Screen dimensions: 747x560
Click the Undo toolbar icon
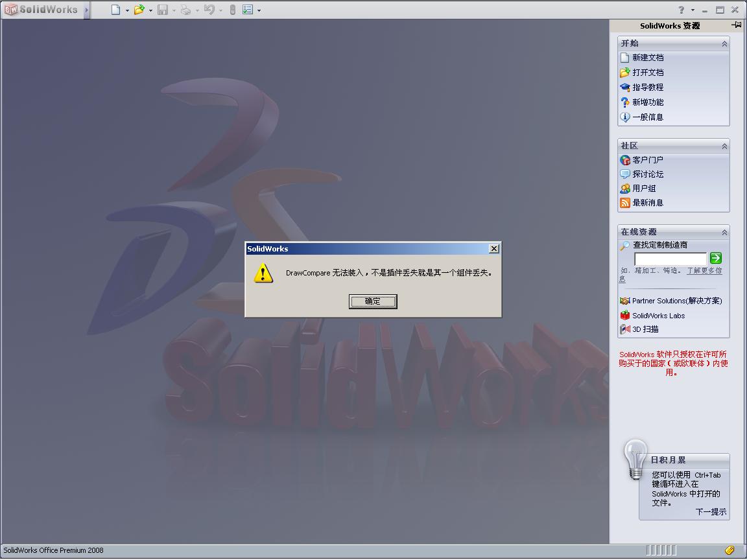(209, 10)
